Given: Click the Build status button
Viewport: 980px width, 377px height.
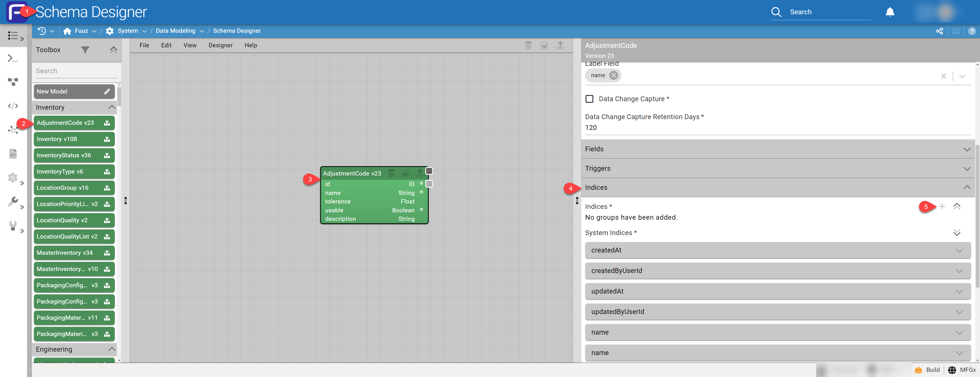Looking at the screenshot, I should [x=927, y=370].
